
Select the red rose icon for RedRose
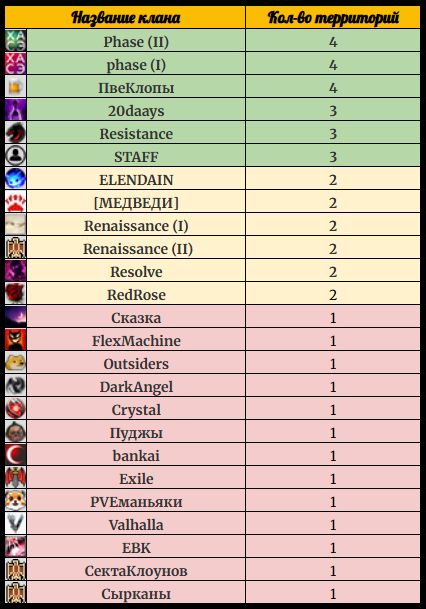pos(16,293)
